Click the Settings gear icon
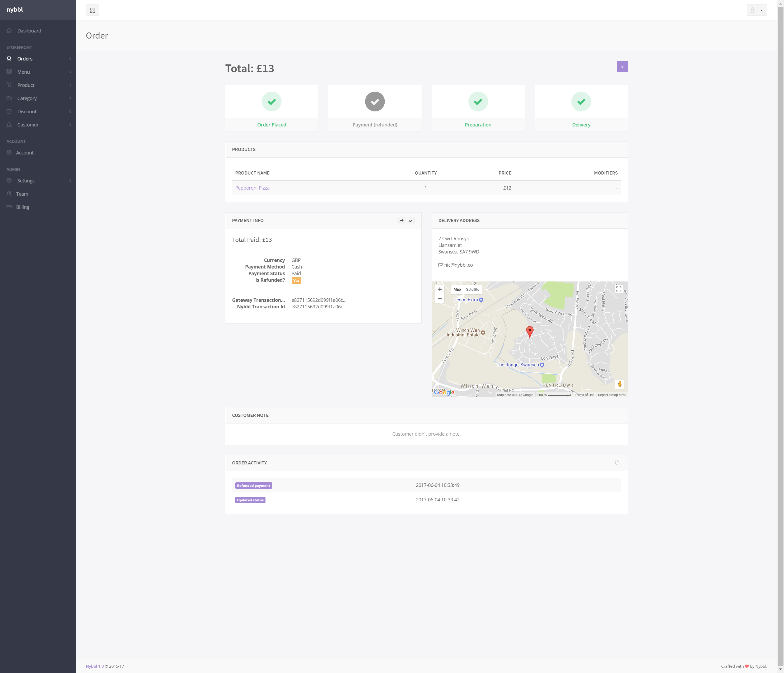 [x=9, y=181]
